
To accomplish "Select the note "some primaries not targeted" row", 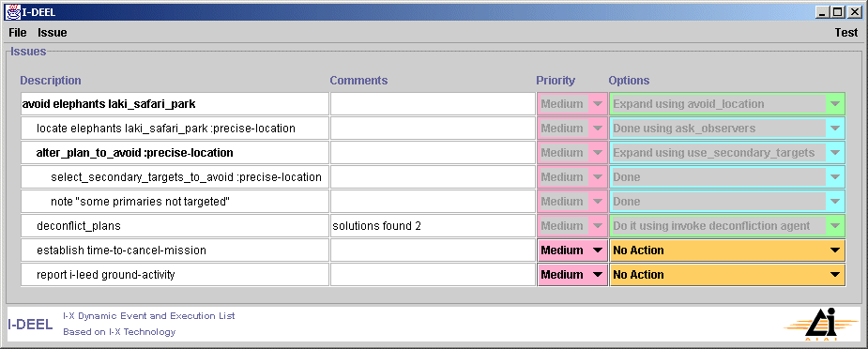I will (x=175, y=202).
